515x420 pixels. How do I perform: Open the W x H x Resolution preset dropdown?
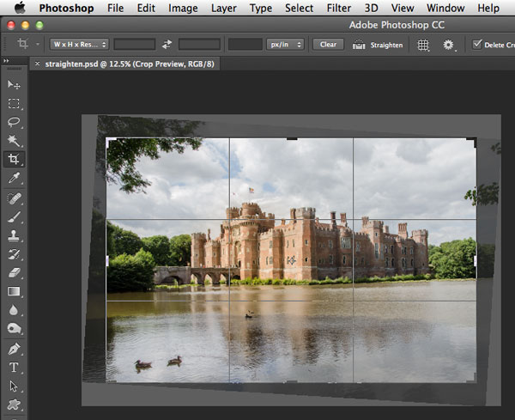78,44
